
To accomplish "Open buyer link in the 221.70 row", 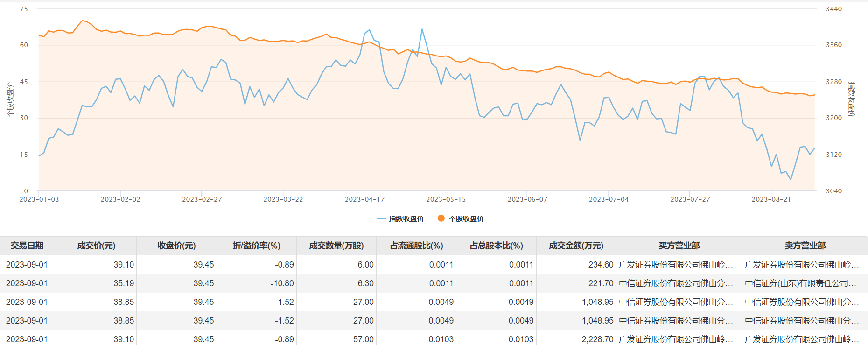I will 675,283.
